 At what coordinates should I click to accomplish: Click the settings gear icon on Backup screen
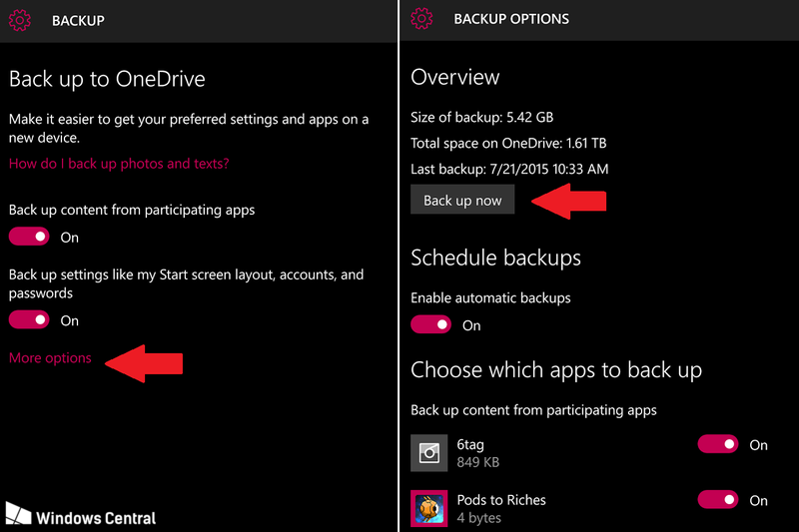pos(20,20)
